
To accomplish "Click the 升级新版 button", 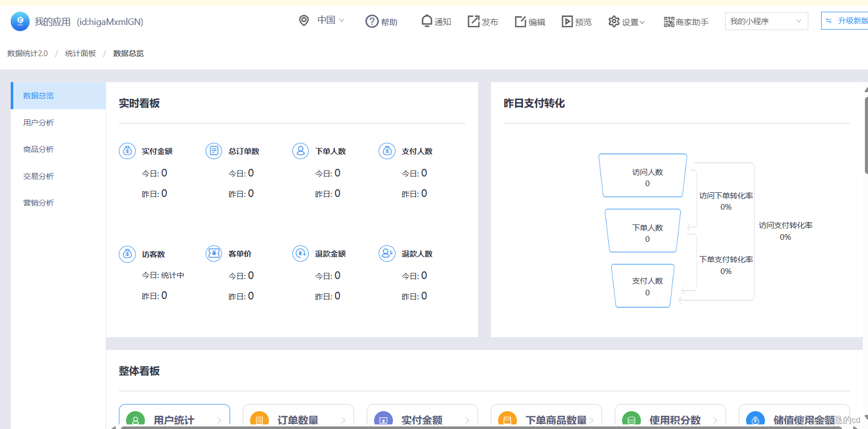I will coord(846,21).
